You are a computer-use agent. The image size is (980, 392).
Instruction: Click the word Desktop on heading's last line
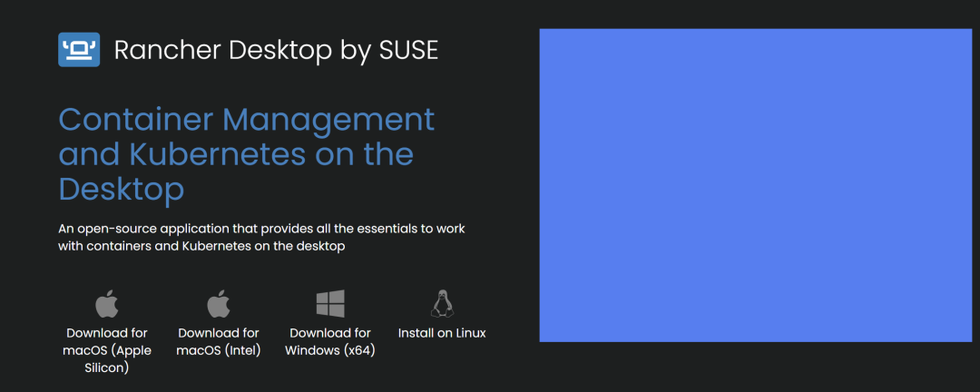122,189
